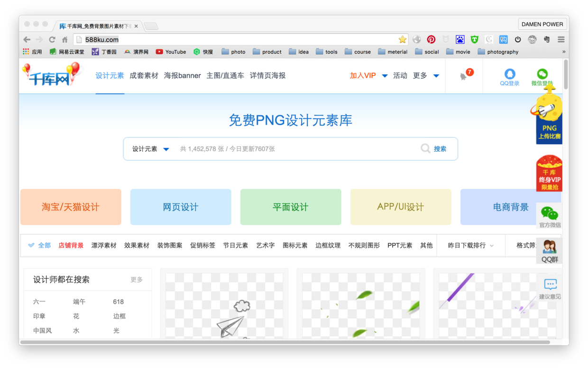The image size is (588, 368).
Task: Open the 网页设计 category tile
Action: (181, 207)
